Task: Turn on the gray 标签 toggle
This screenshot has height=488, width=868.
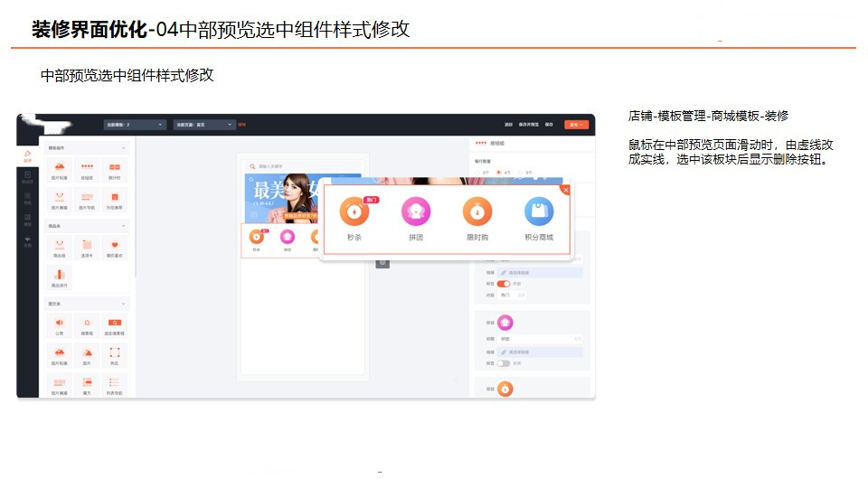Action: click(504, 363)
